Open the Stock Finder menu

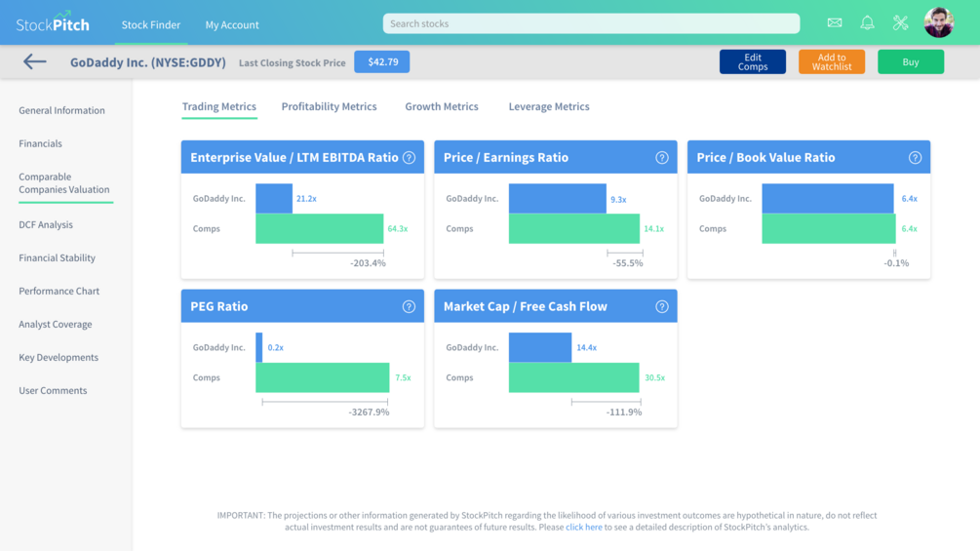(150, 25)
